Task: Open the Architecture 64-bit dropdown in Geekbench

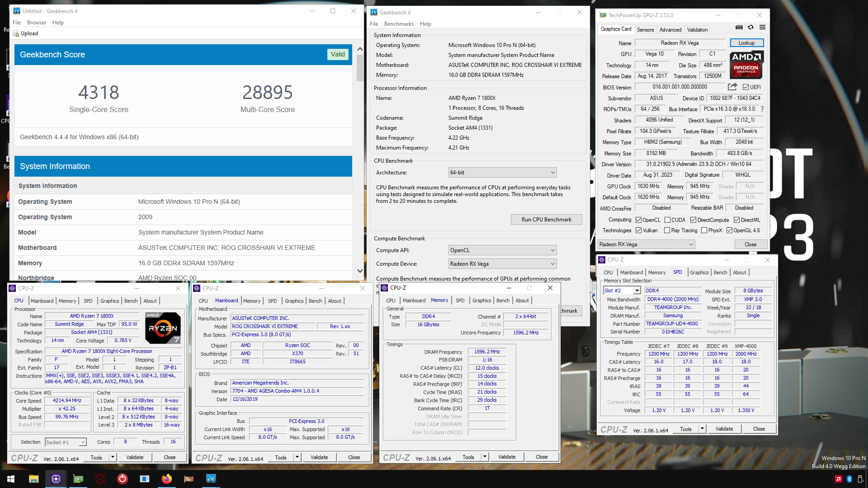Action: pos(502,173)
